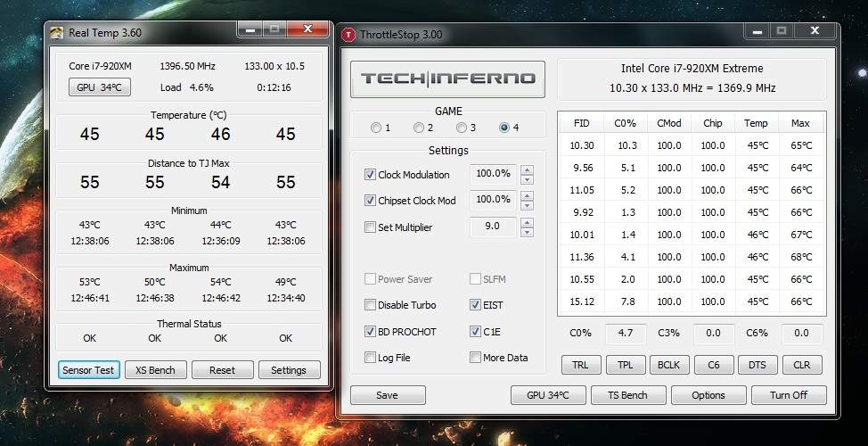Start the XS Bench in Real Temp
Viewport: 868px width, 446px height.
point(156,370)
